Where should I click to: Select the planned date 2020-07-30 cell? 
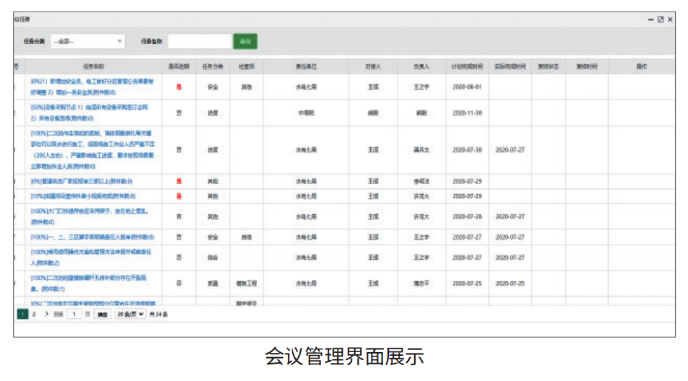(x=467, y=150)
